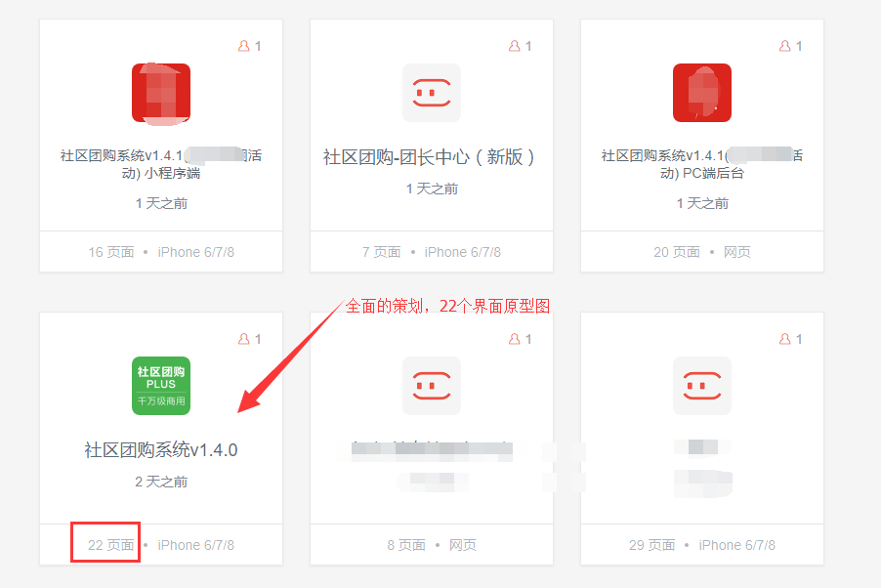Open the 社区团购系统v1.4.1 PC端后台 project icon
Viewport: 881px width, 588px height.
click(x=702, y=94)
